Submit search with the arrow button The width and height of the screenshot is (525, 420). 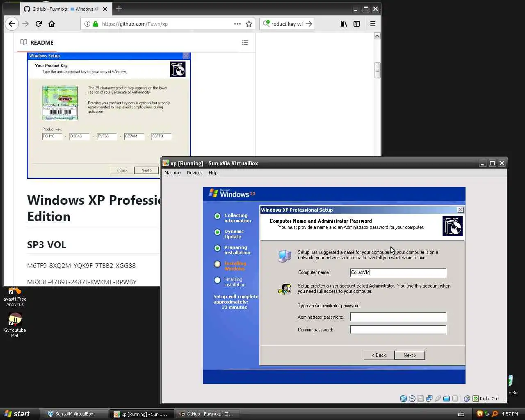click(309, 24)
